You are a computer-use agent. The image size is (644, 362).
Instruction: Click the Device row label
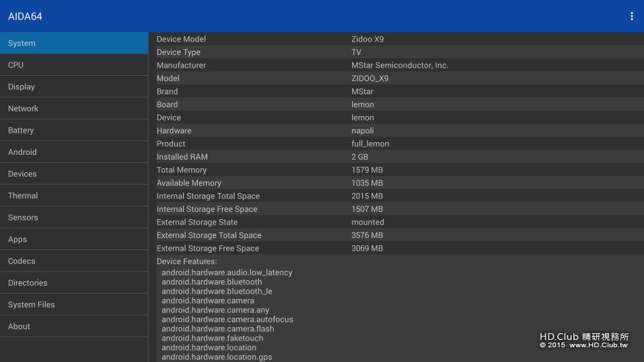click(169, 118)
